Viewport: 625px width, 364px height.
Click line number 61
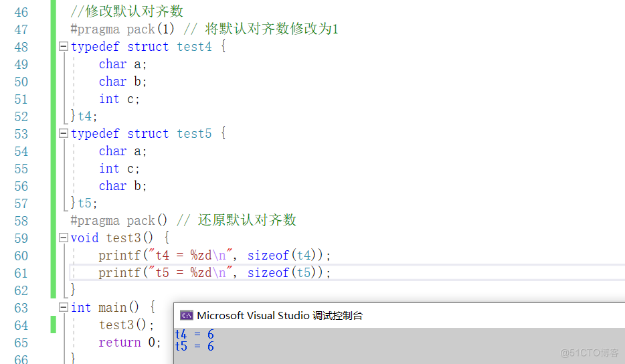(x=21, y=273)
